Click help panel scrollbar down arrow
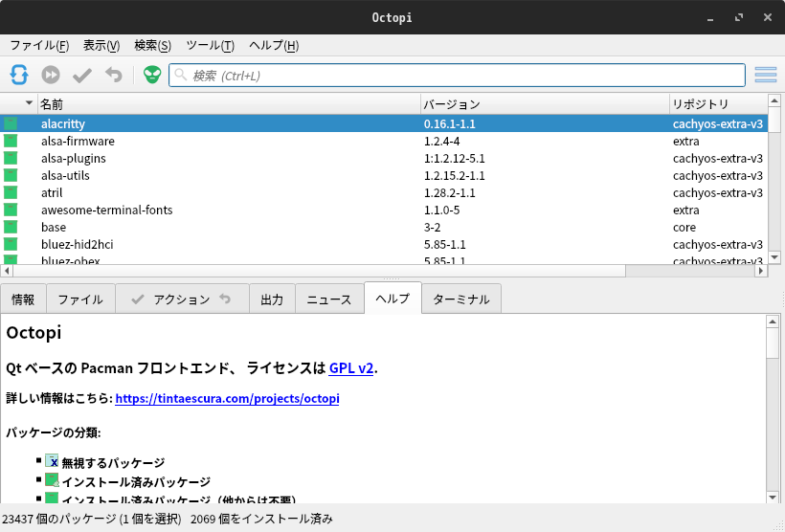785x532 pixels. pyautogui.click(x=773, y=497)
